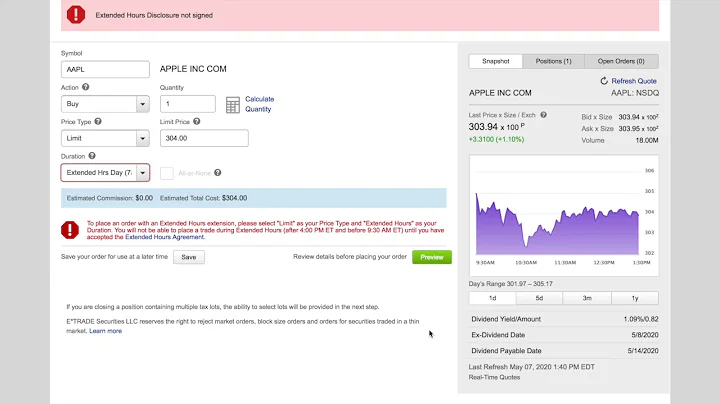Click the Save order button
Screen dimensions: 720x404
189,257
